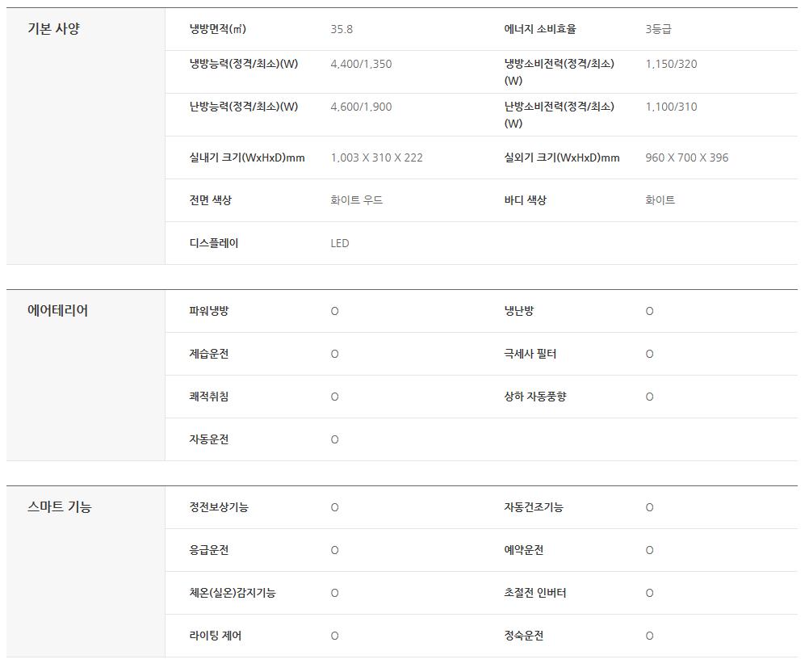Click the 3등급 efficiency grade value
This screenshot has height=672, width=809.
click(658, 29)
